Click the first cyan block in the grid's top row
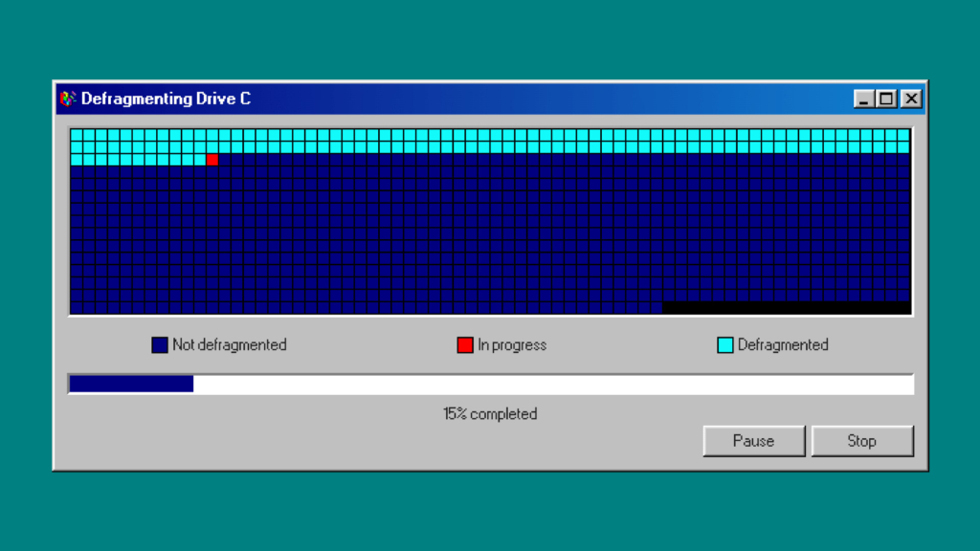The image size is (980, 551). click(77, 135)
